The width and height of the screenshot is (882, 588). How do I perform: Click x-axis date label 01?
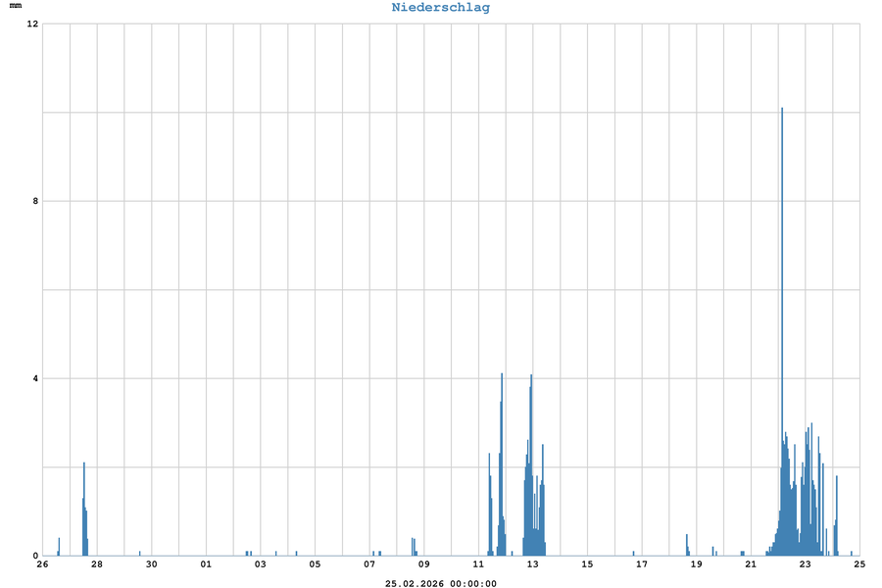206,564
